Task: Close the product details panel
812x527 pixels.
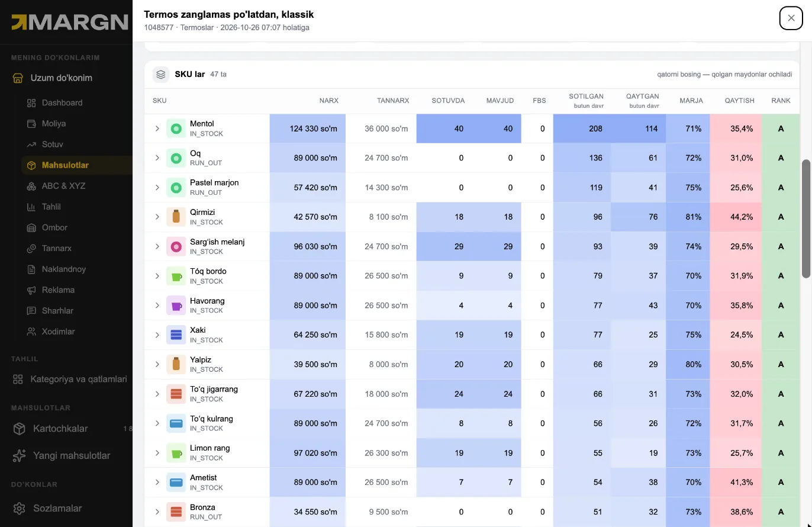Action: click(x=791, y=18)
